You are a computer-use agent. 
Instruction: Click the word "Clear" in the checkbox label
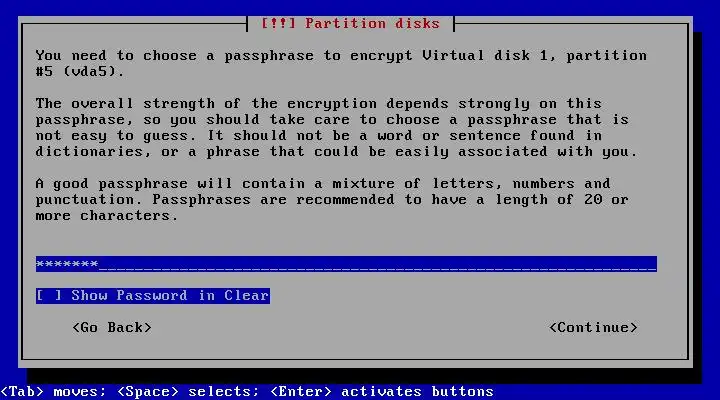click(247, 295)
